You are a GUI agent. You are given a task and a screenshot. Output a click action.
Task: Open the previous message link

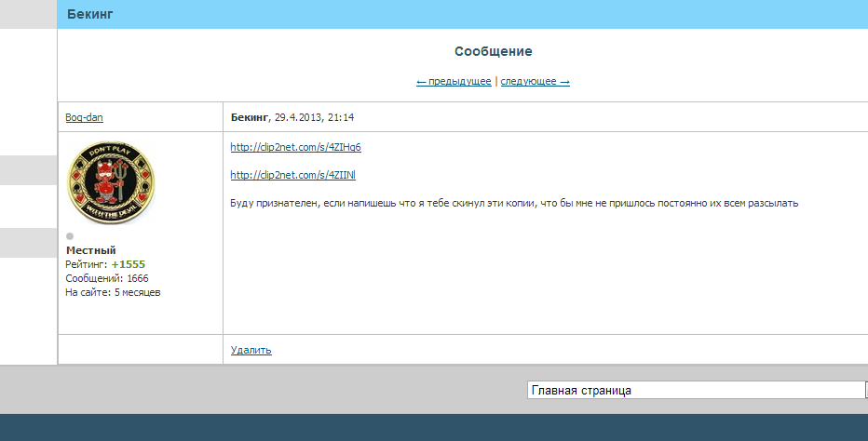454,81
